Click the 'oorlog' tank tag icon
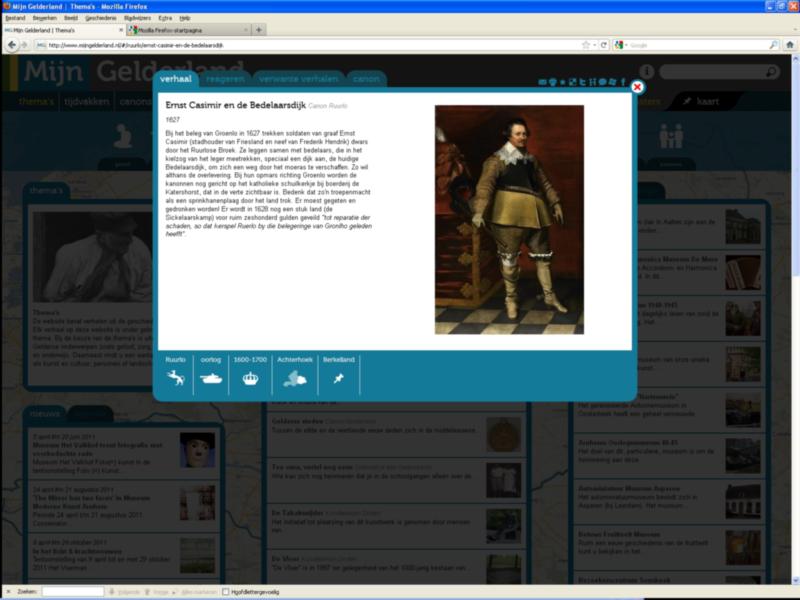 (x=211, y=379)
